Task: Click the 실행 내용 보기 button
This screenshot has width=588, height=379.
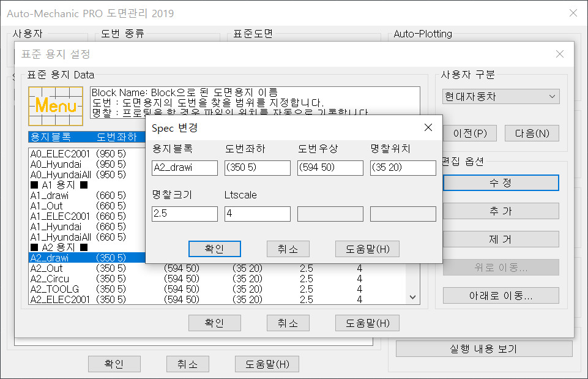Action: click(483, 349)
